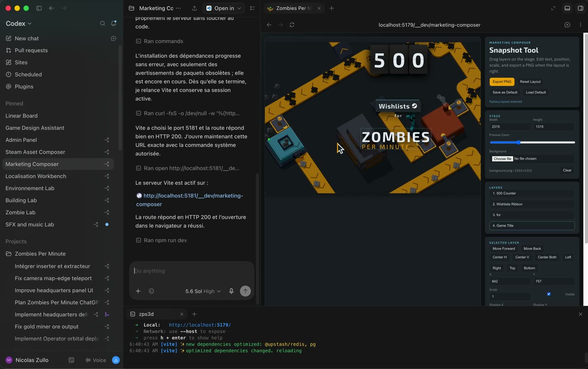Screen dimensions: 588x369
Task: Reload the browser preview page
Action: (292, 25)
